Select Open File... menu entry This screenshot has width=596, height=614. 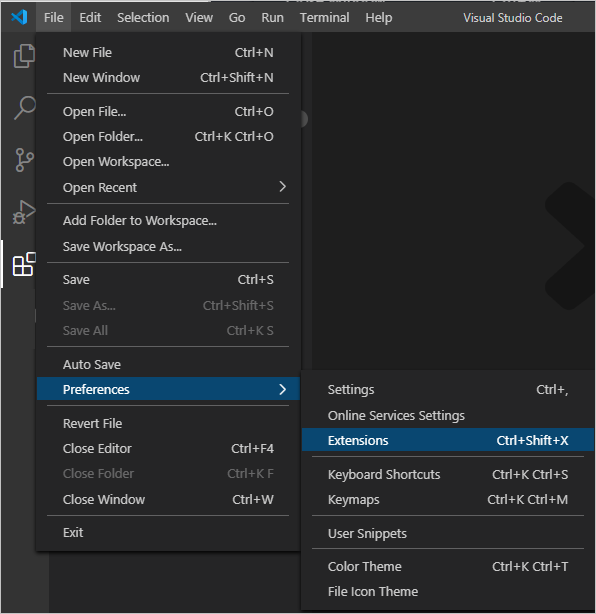pos(168,112)
